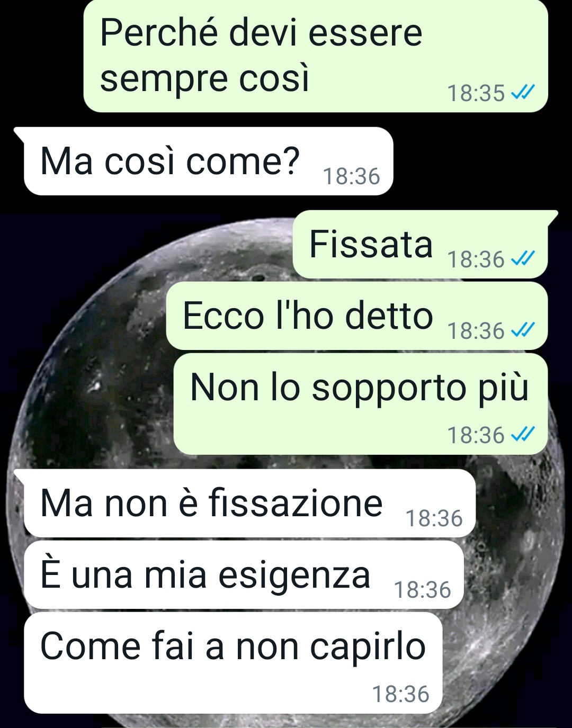Image resolution: width=572 pixels, height=728 pixels.
Task: Click the 18:35 timestamp of first message
Action: pos(476,93)
